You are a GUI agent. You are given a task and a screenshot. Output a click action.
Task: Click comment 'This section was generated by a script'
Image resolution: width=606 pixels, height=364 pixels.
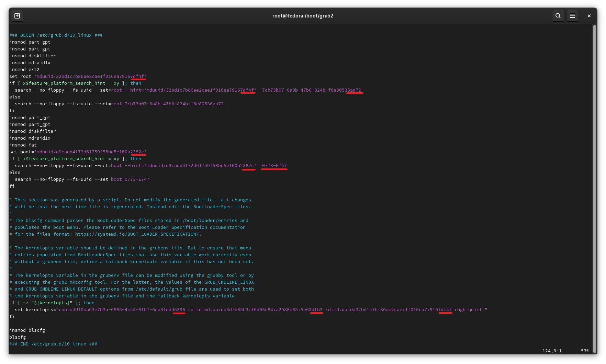pyautogui.click(x=130, y=200)
